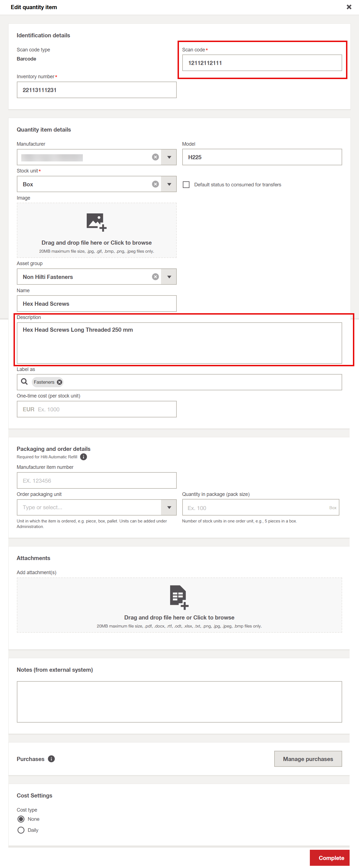The image size is (359, 868).
Task: Expand the Manufacturer dropdown
Action: pos(169,157)
